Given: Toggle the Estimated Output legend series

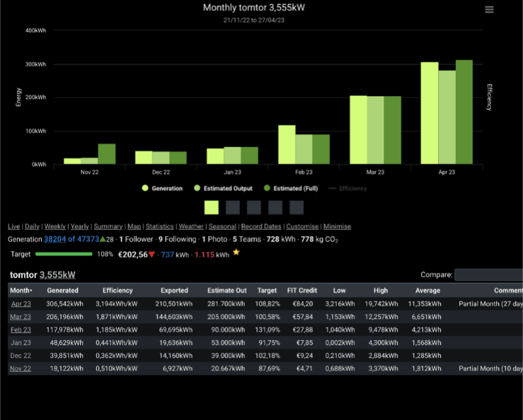Looking at the screenshot, I should click(223, 188).
